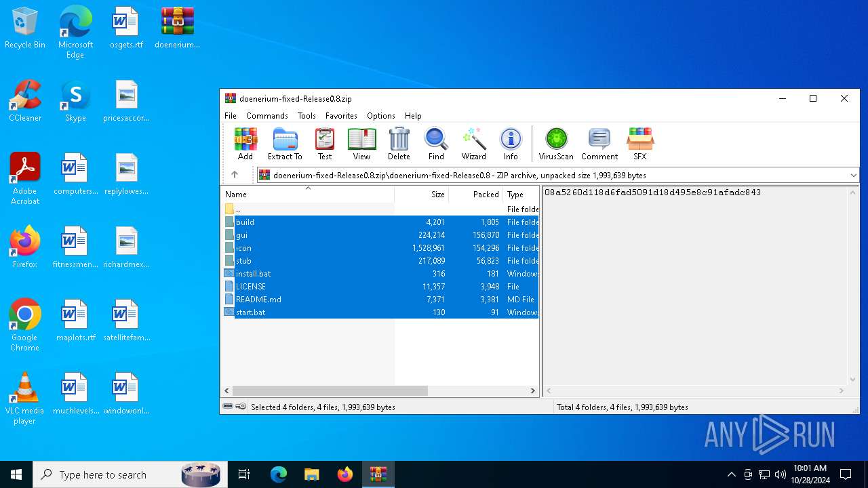
Task: Sort by the Type column header
Action: tap(521, 194)
